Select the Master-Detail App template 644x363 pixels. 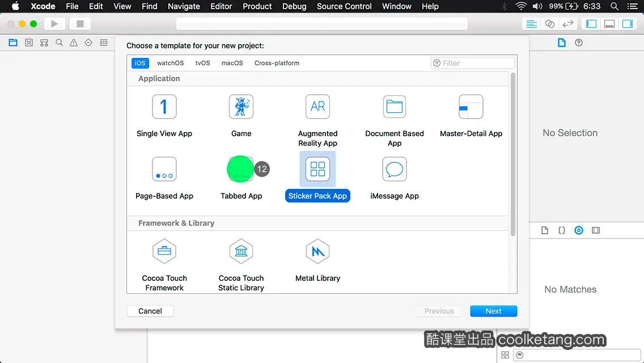471,116
